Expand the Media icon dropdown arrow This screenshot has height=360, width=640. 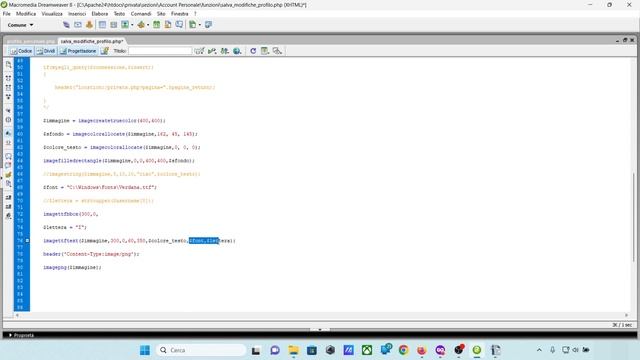148,25
